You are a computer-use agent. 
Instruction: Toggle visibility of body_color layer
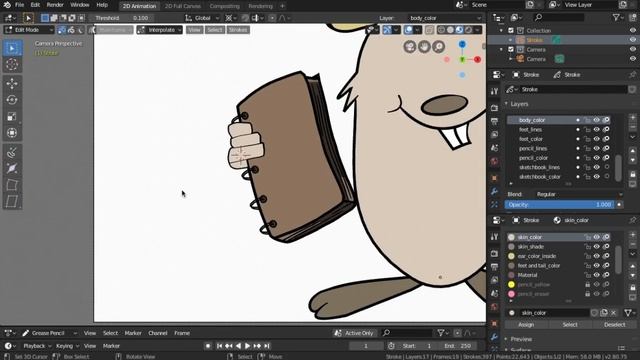(x=596, y=120)
